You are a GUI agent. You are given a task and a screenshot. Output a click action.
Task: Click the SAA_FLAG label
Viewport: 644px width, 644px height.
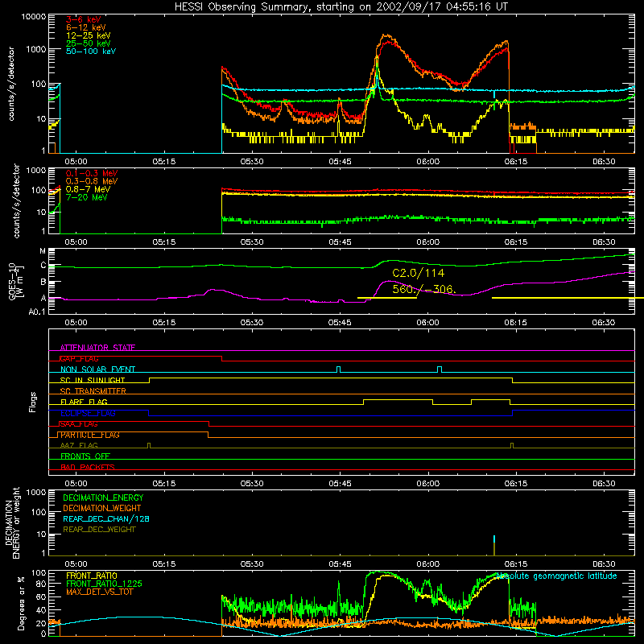(79, 424)
